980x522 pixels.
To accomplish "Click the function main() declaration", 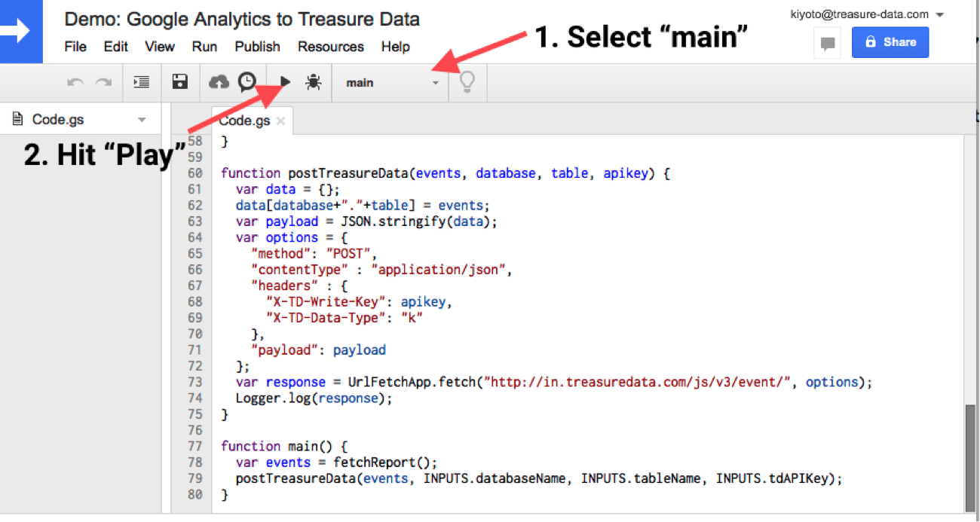I will [x=284, y=447].
